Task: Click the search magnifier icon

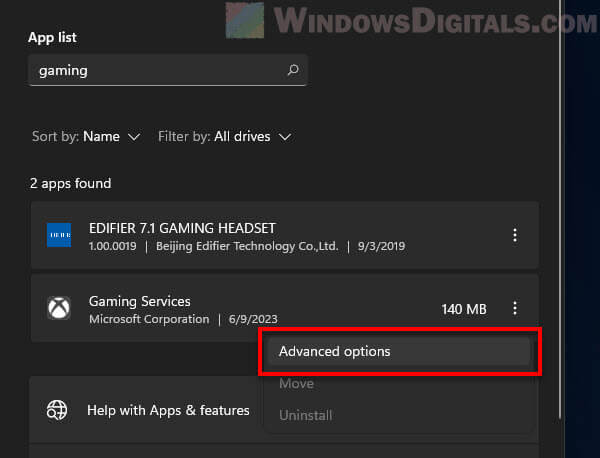Action: coord(293,70)
